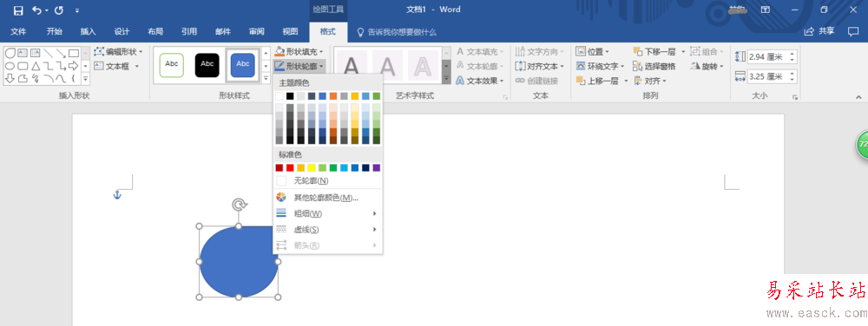The image size is (868, 326).
Task: Pick the purple standard color swatch
Action: pos(377,167)
